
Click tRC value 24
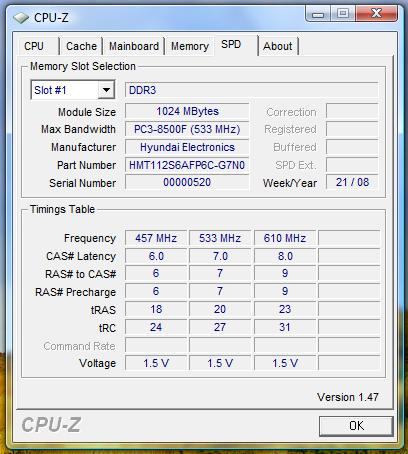(156, 327)
